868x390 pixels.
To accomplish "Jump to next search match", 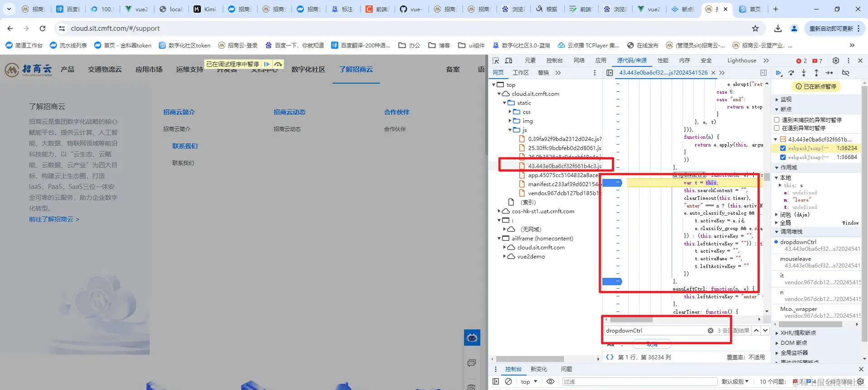I will pos(765,330).
